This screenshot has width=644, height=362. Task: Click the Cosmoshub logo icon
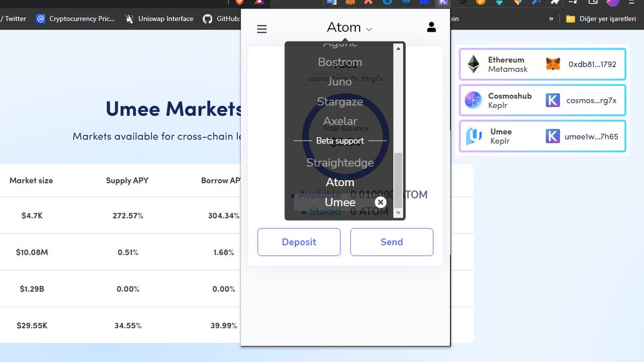click(473, 100)
